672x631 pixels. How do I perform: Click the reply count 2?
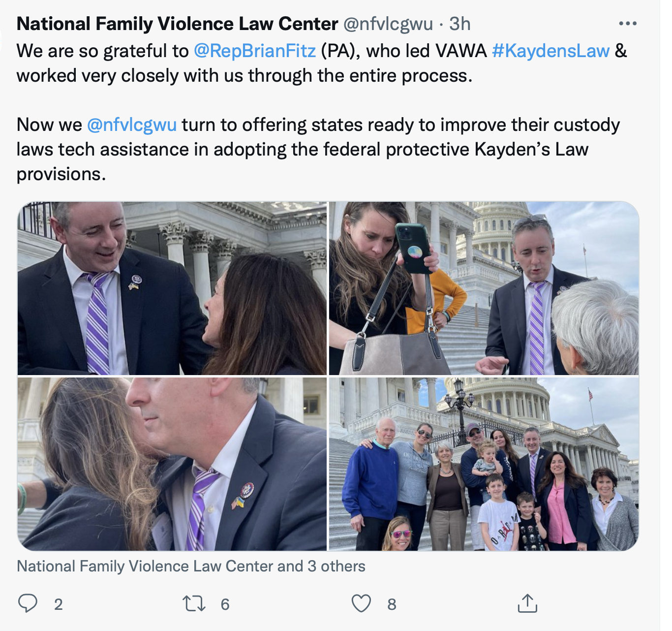(x=58, y=604)
